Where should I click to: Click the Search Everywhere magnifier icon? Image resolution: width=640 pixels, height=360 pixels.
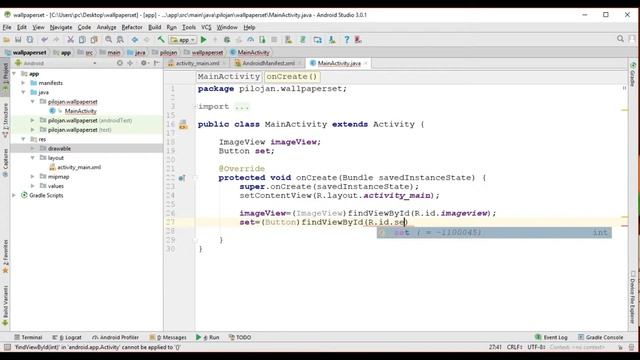tap(620, 39)
